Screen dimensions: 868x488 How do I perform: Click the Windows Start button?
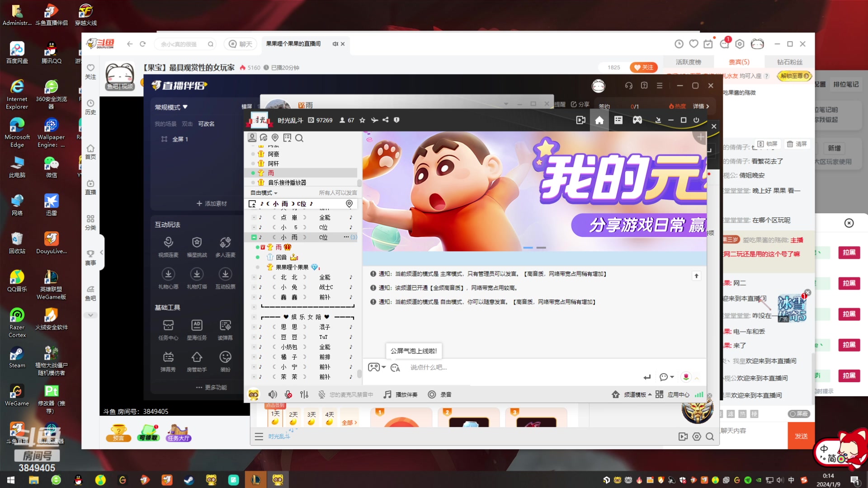[11, 480]
